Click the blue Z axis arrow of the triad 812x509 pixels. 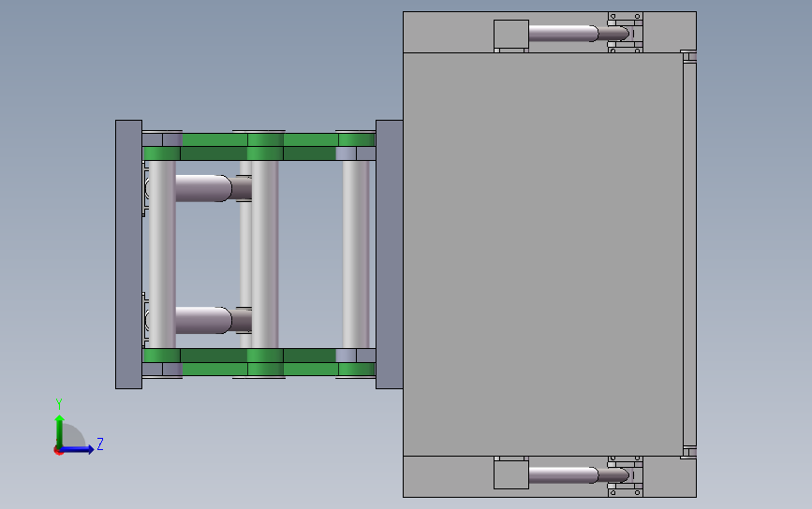click(x=78, y=449)
